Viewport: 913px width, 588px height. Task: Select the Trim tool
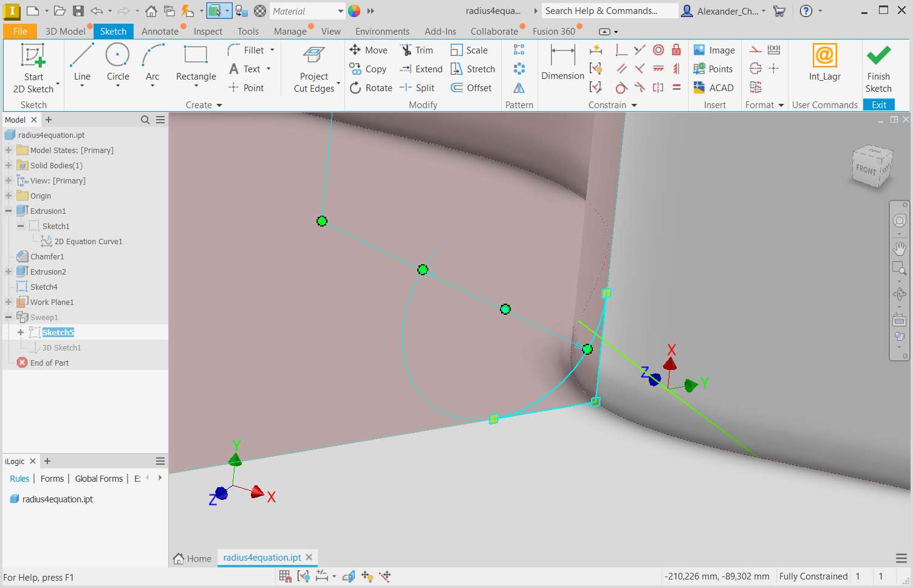(417, 50)
